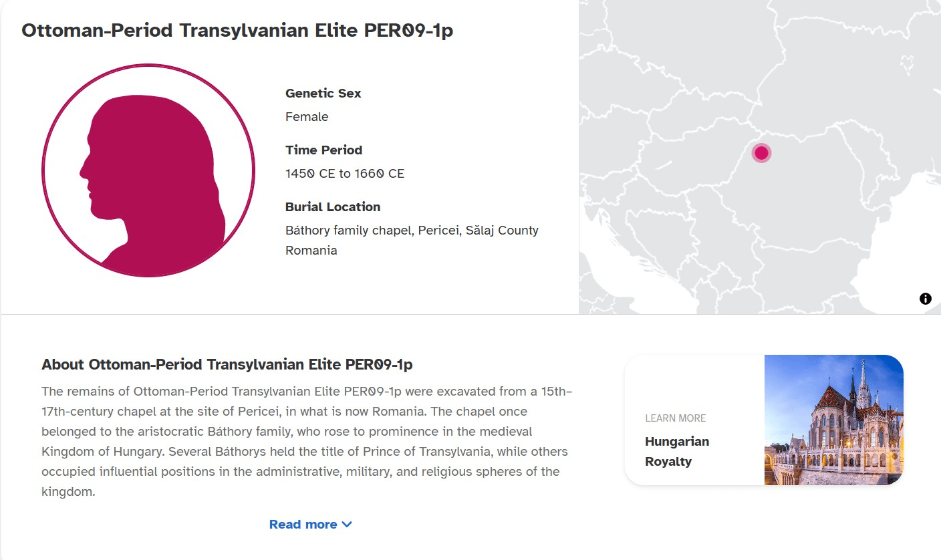Viewport: 941px width, 560px height.
Task: Collapse the Read more disclosure chevron
Action: (x=346, y=525)
